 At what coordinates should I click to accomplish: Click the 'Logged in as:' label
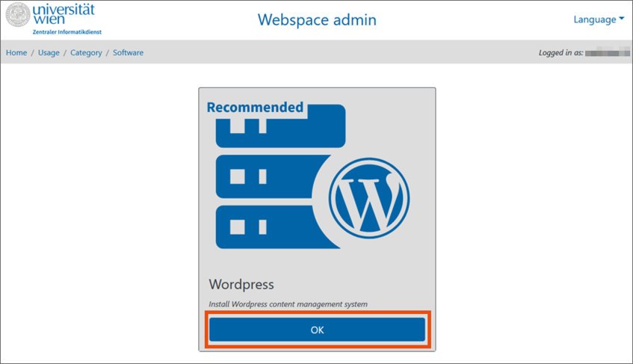pos(561,52)
